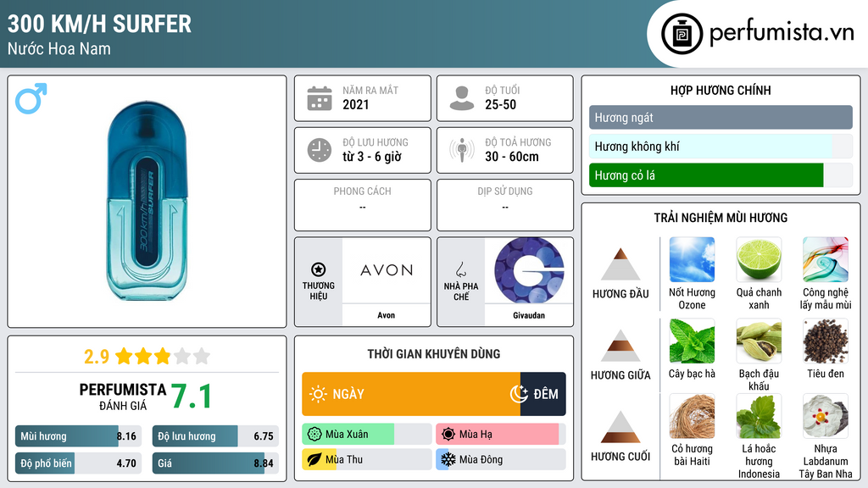Screen dimensions: 868x488
Task: Click the Mùa Đông season bar
Action: point(500,459)
